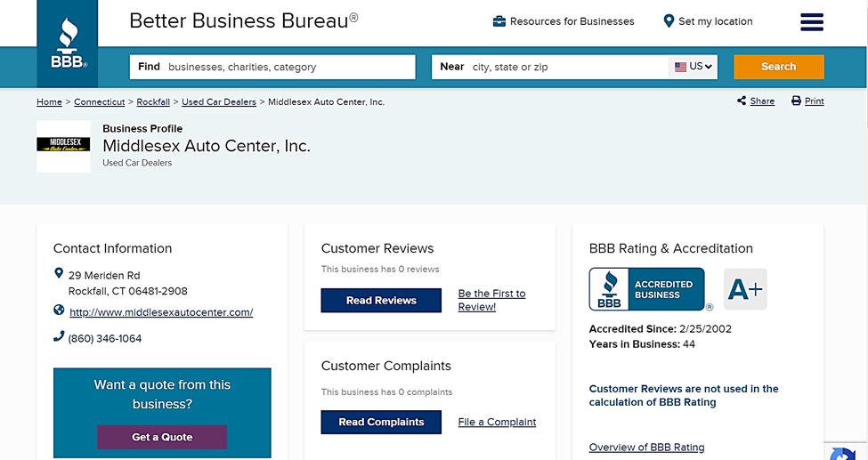
Task: Click the Years in Business: 44 text
Action: pos(642,344)
